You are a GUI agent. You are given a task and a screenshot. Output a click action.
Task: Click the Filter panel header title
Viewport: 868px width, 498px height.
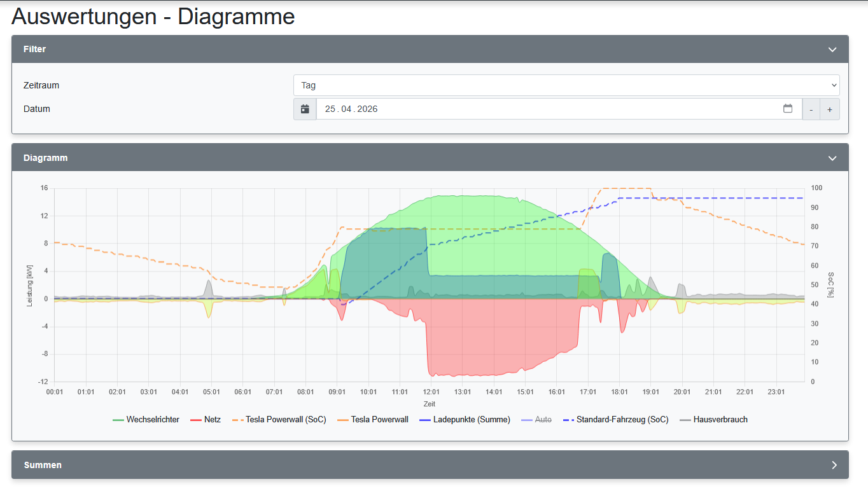click(x=35, y=49)
